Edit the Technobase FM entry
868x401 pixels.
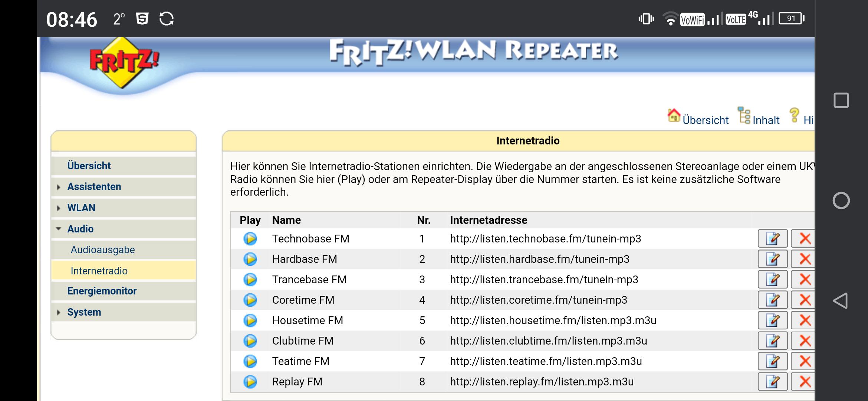773,239
